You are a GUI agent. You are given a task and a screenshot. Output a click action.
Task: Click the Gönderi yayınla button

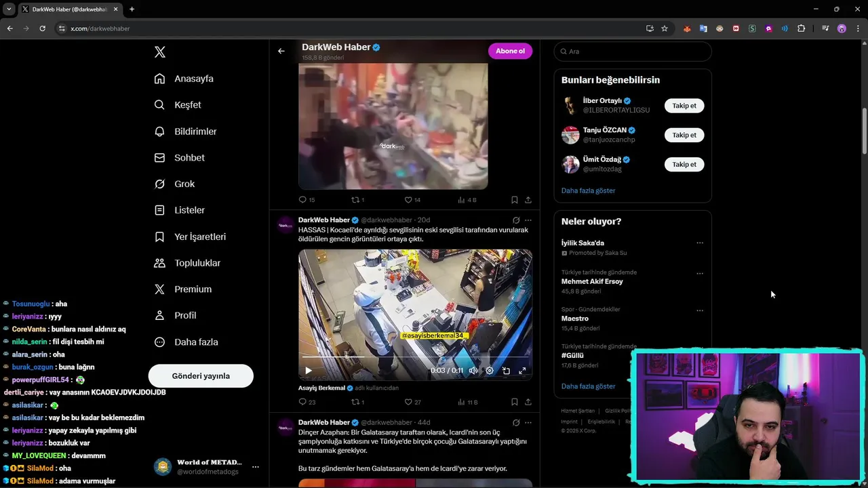click(201, 376)
